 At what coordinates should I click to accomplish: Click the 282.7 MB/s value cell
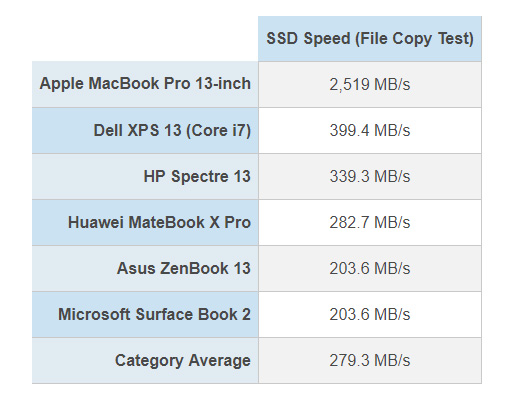(370, 223)
